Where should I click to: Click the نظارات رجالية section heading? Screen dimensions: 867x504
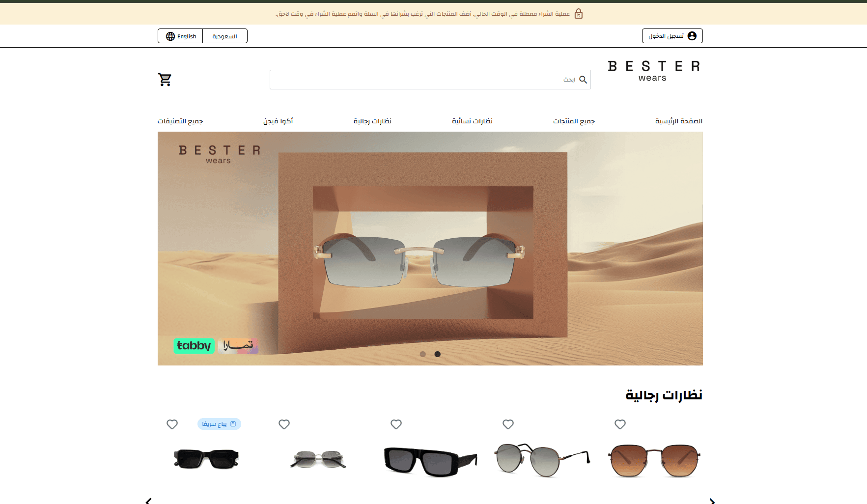[664, 395]
